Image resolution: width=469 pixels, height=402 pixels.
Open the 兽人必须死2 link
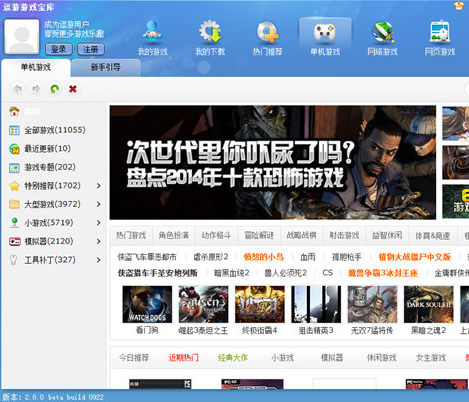[285, 273]
